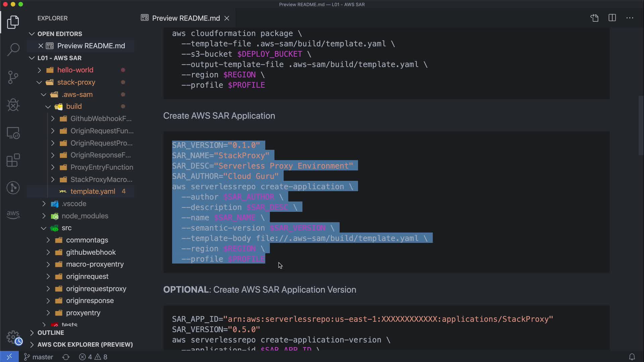Click the Show Source icon in editor toolbar
The width and height of the screenshot is (644, 362).
coord(594,18)
